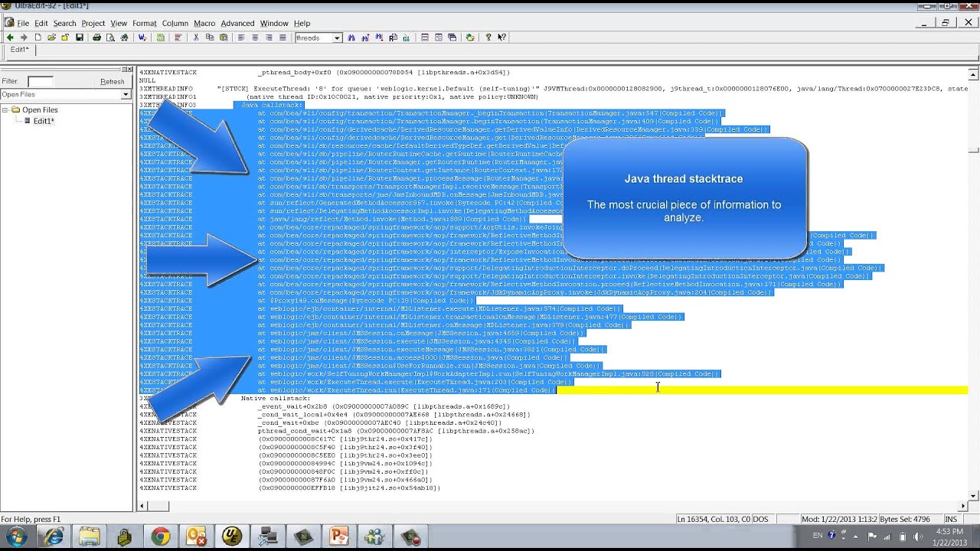Viewport: 980px width, 551px height.
Task: Open Print Preview from toolbar
Action: tap(109, 37)
